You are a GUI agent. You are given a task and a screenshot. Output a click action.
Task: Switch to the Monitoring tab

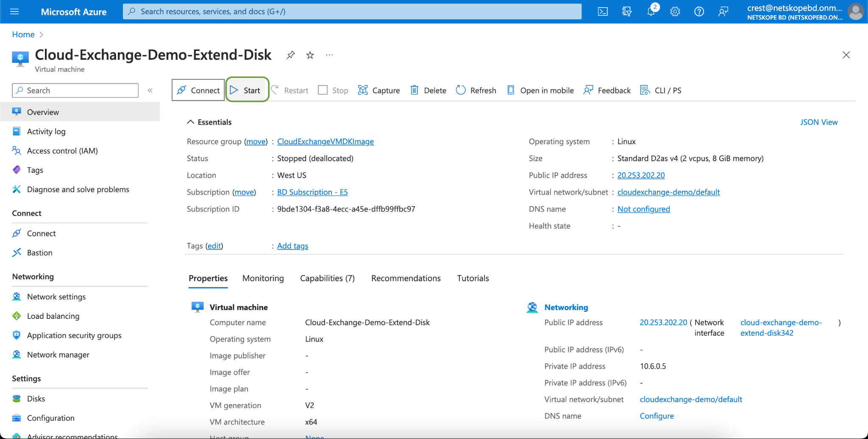click(x=263, y=278)
